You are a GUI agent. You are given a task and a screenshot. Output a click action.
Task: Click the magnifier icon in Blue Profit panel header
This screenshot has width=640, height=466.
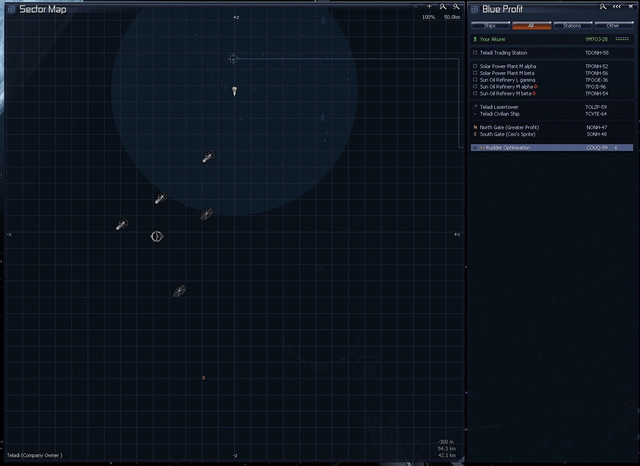(603, 7)
